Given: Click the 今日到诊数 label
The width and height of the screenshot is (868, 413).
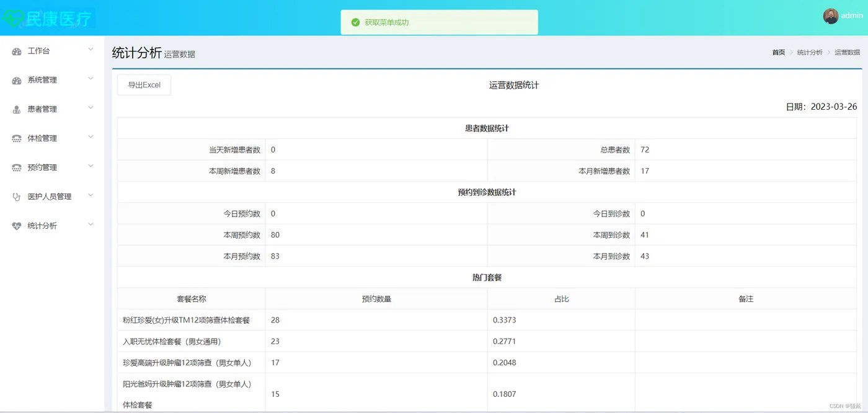Looking at the screenshot, I should click(x=611, y=213).
